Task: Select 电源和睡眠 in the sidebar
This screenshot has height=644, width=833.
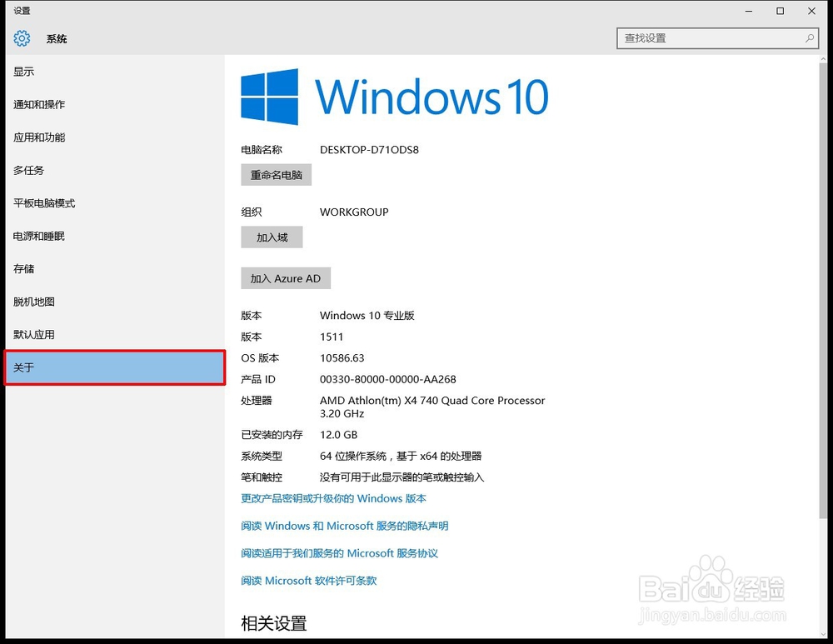Action: click(x=115, y=237)
